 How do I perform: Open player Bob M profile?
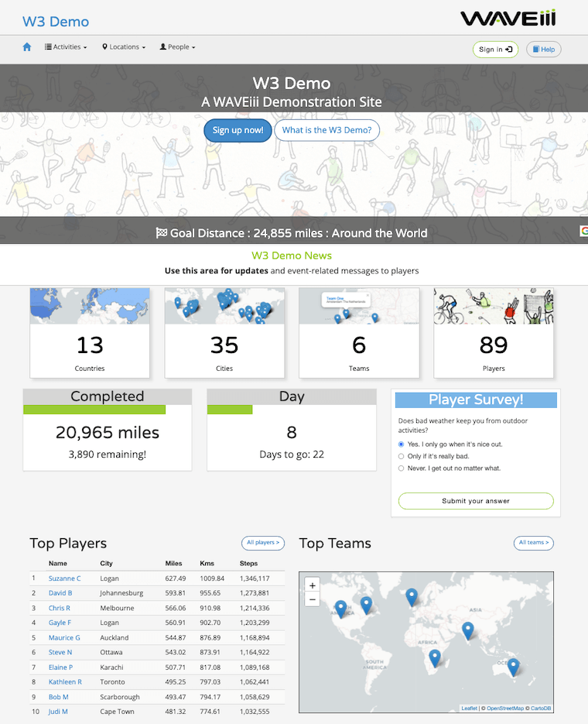click(59, 697)
